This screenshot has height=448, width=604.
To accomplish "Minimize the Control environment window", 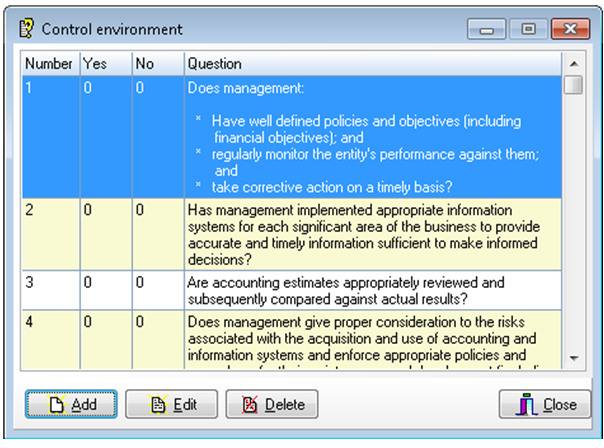I will click(x=487, y=29).
